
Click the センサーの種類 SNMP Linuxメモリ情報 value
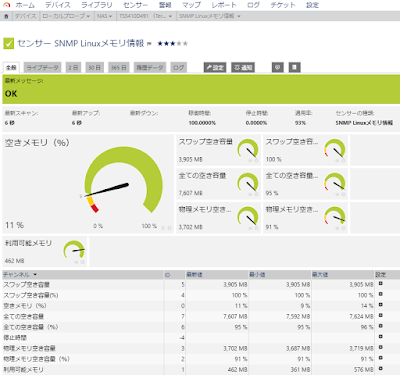[x=364, y=123]
